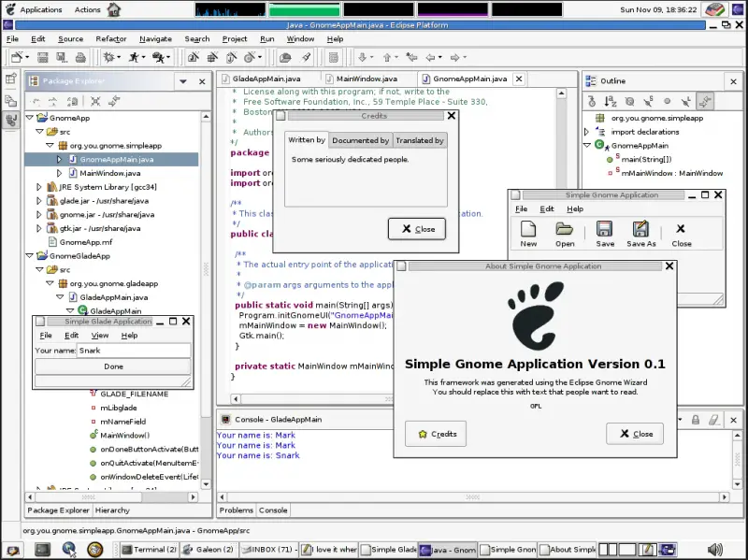The image size is (748, 560).
Task: Click the Close button in the About dialog
Action: click(x=635, y=434)
